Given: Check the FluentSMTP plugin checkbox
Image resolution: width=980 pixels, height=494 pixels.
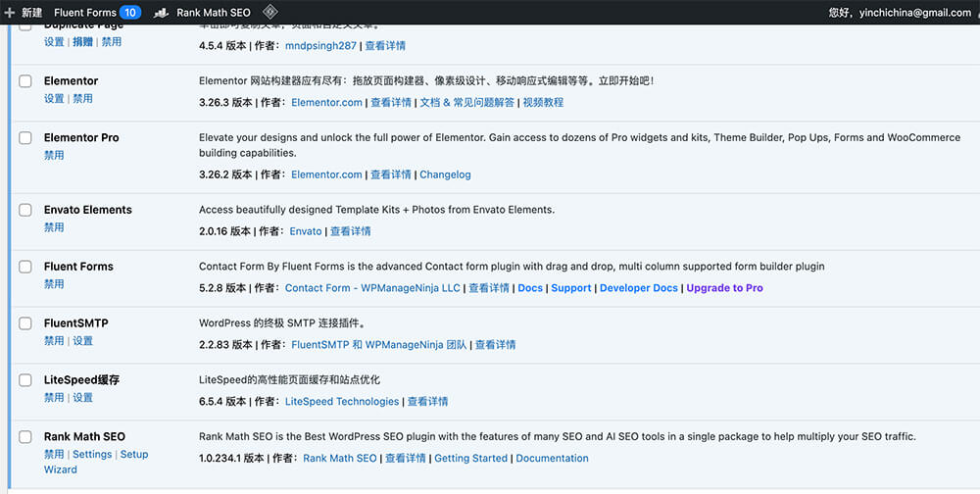Looking at the screenshot, I should 25,323.
